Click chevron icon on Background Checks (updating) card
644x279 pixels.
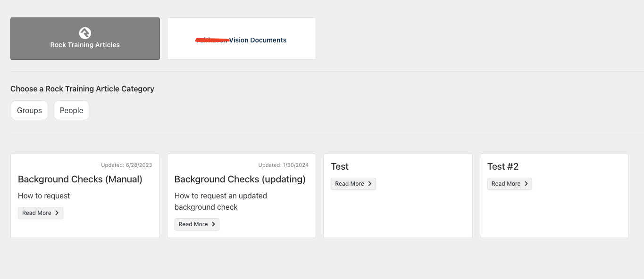tap(213, 224)
